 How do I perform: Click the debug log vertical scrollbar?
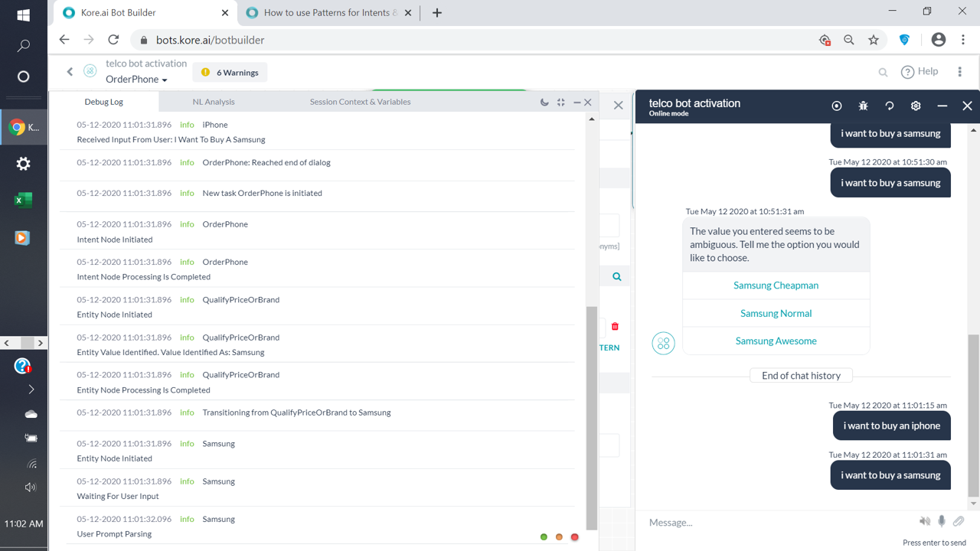coord(591,417)
